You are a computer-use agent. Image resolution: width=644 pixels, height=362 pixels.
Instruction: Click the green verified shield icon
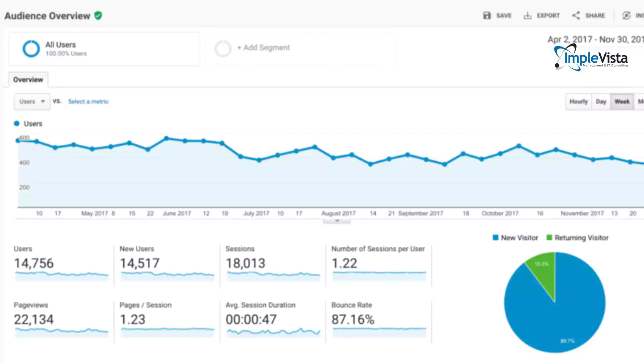98,16
